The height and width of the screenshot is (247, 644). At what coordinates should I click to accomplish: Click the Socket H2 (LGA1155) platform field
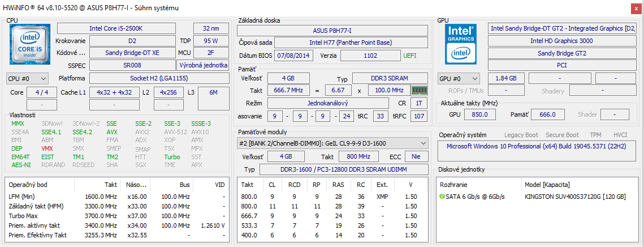pos(159,78)
